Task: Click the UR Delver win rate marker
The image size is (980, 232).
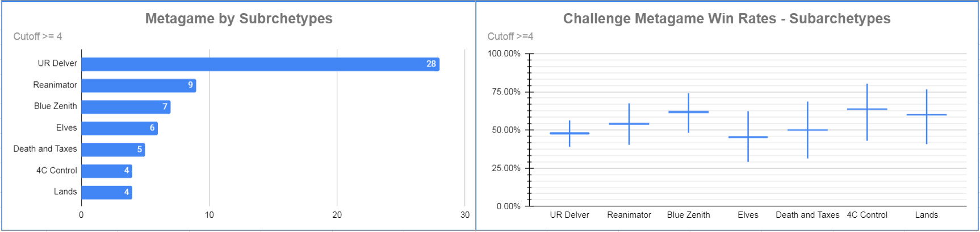Action: (569, 133)
